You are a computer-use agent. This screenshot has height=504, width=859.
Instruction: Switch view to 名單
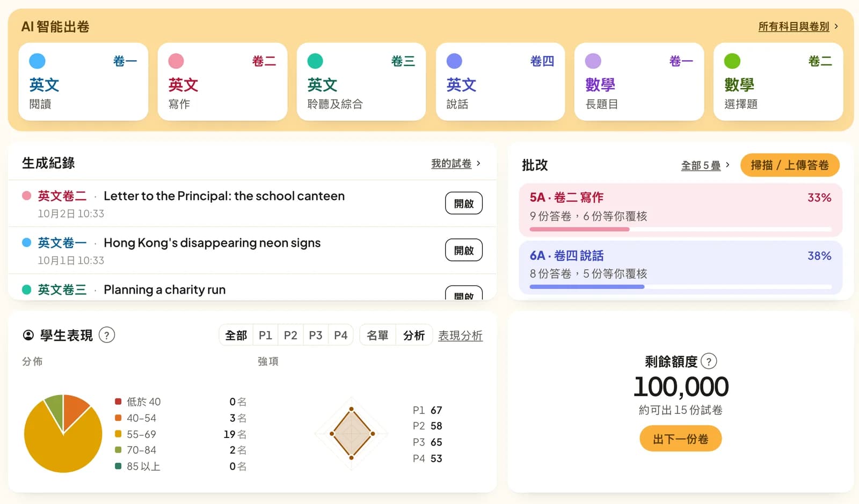[x=377, y=335]
